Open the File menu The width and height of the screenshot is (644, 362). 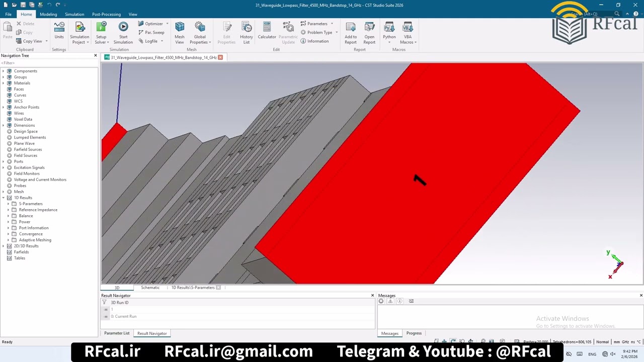tap(9, 14)
